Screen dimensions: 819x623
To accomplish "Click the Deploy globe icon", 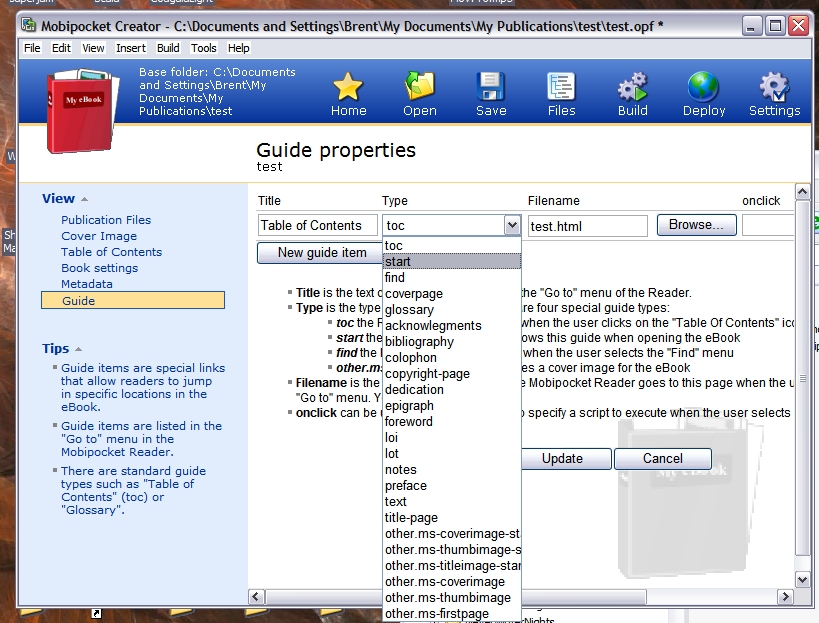I will coord(704,86).
